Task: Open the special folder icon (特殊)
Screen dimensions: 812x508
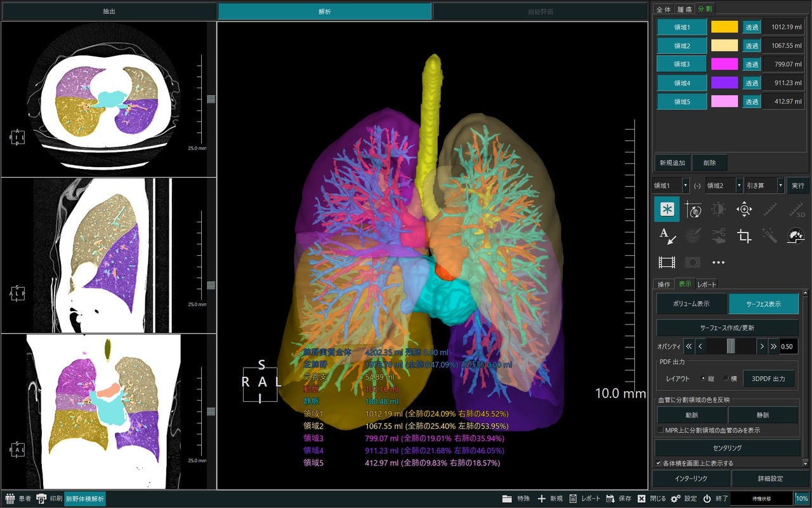Action: click(507, 498)
